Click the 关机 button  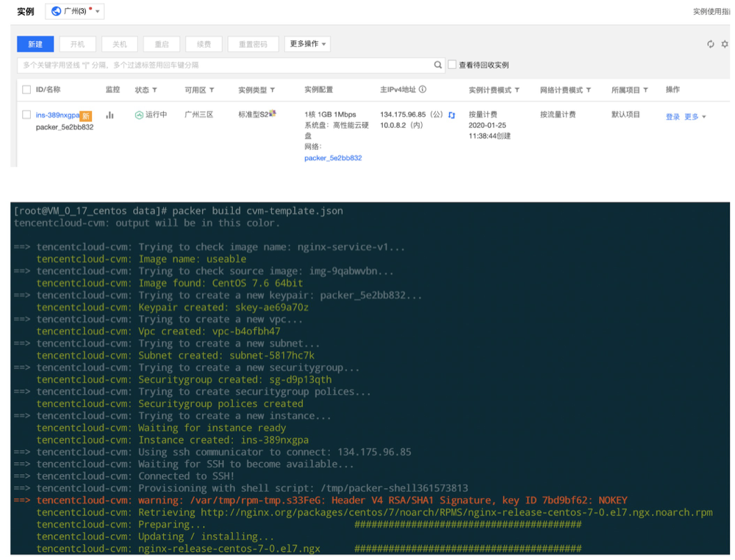click(x=120, y=44)
